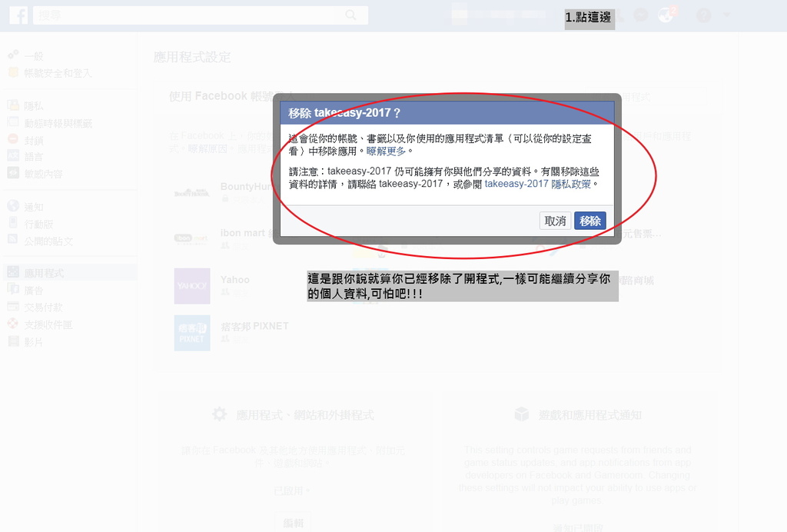Click the 編輯 button at the bottom
This screenshot has width=787, height=532.
(293, 523)
